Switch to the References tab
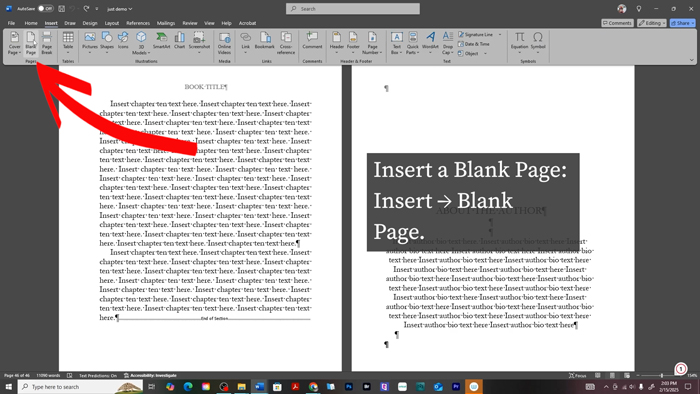 tap(138, 23)
